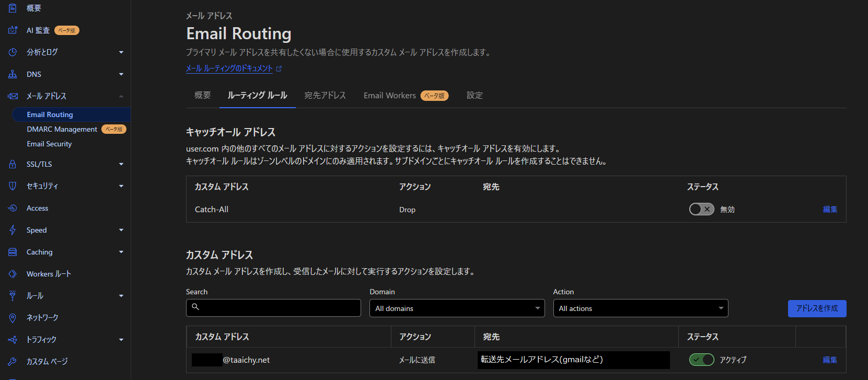Open the Domain 'All domains' dropdown
868x380 pixels.
pyautogui.click(x=457, y=308)
